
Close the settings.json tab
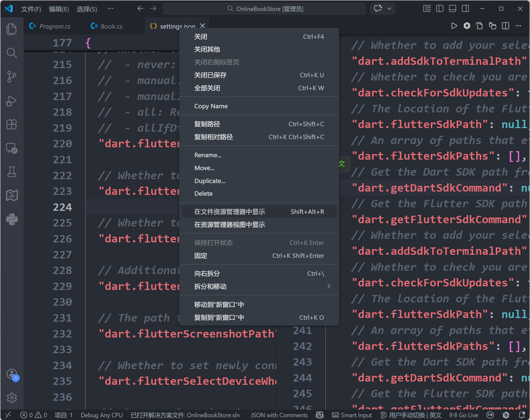click(x=202, y=26)
